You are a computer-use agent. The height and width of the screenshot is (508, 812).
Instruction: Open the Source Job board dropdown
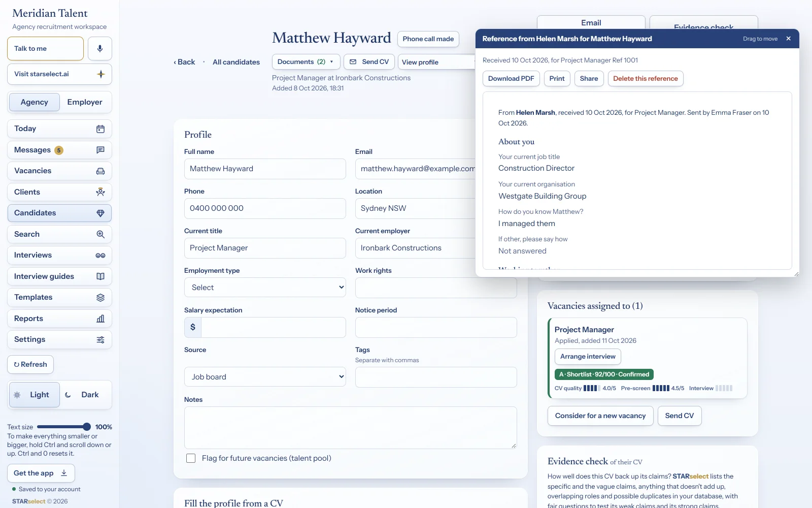click(x=265, y=377)
